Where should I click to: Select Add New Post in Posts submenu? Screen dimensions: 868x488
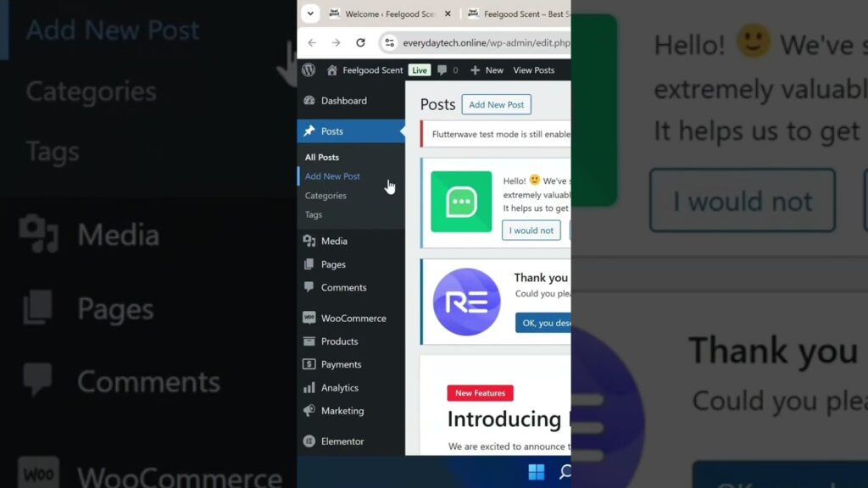332,176
